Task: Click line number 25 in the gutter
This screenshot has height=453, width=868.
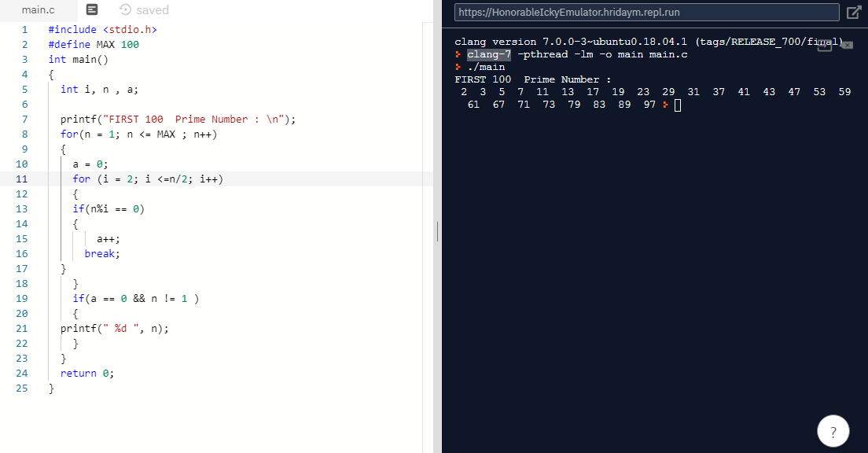Action: coord(21,389)
